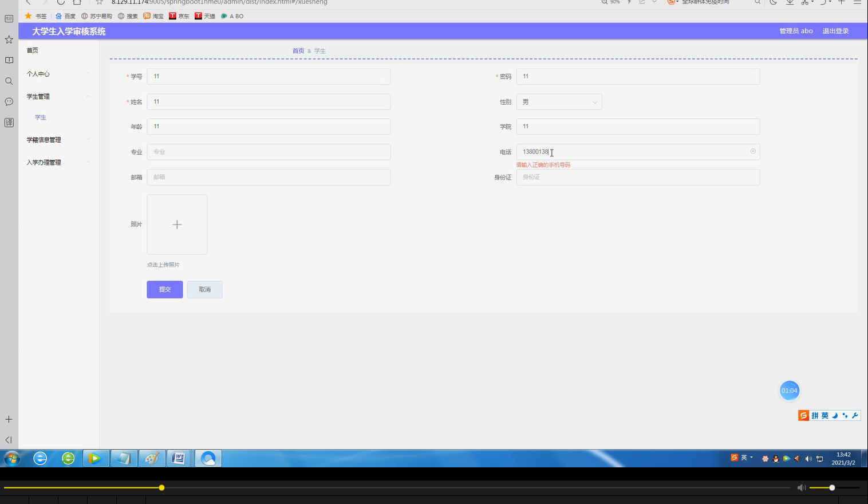868x504 pixels.
Task: Expand 学籍信息管理 menu
Action: (x=59, y=140)
